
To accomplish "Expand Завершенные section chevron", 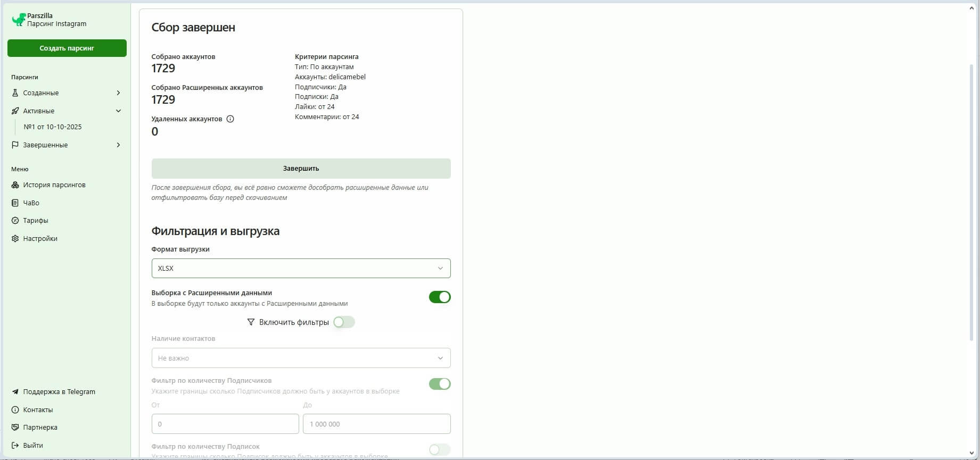I will point(118,145).
